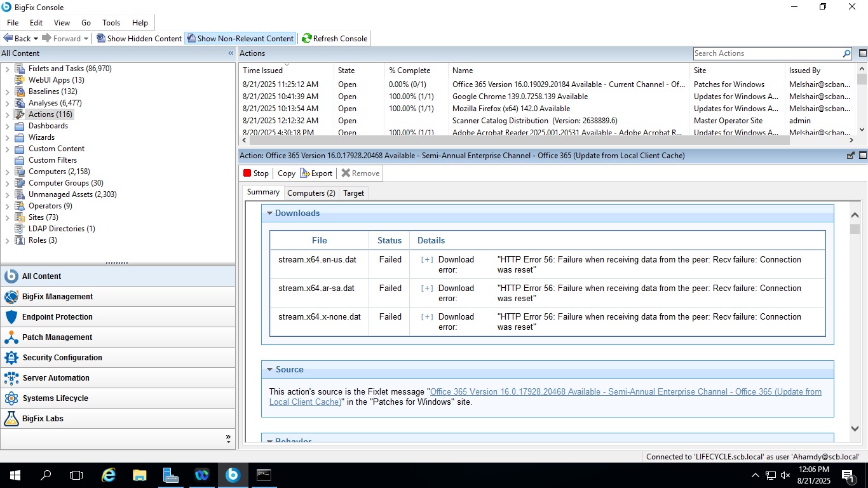Screen dimensions: 868x488
Task: Click the Copy action button
Action: (x=286, y=173)
